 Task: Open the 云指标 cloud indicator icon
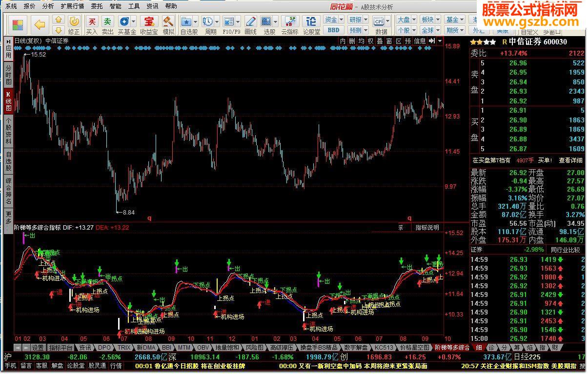coord(289,25)
